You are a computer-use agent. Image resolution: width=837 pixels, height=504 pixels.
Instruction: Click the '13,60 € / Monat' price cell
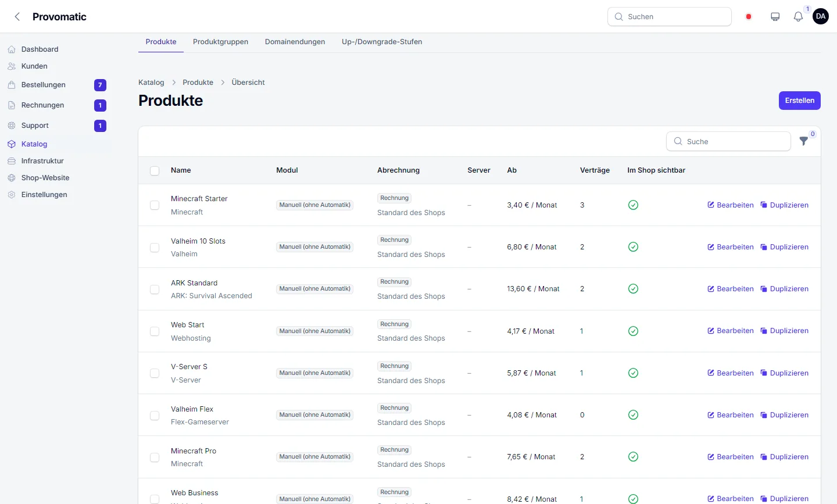tap(533, 289)
